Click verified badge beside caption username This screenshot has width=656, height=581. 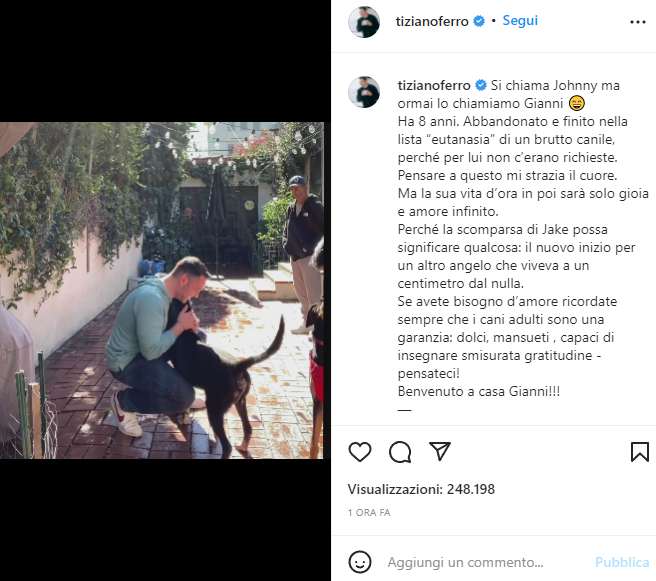(x=480, y=85)
